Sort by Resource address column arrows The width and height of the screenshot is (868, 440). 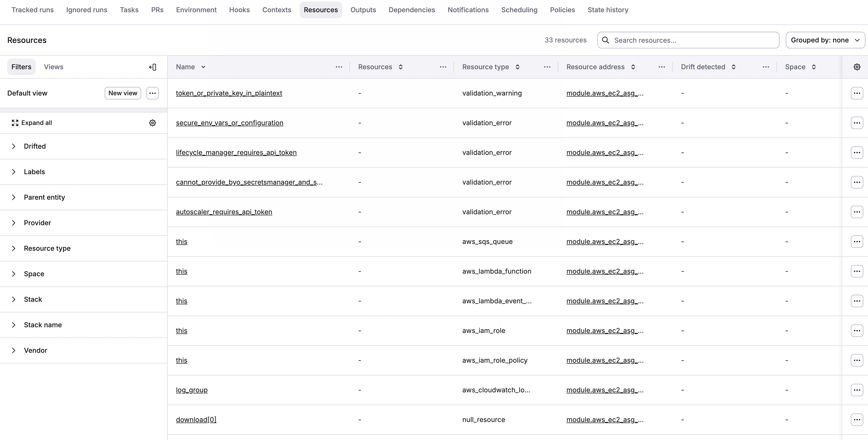(633, 67)
